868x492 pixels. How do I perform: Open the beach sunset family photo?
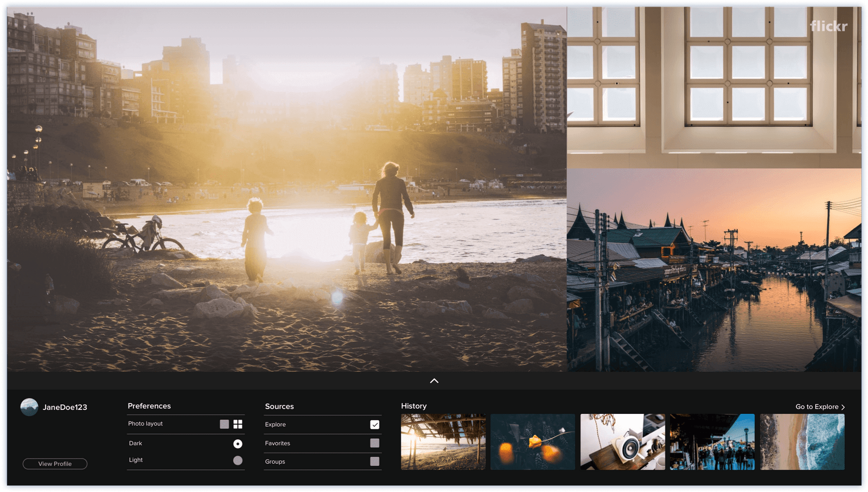[287, 189]
